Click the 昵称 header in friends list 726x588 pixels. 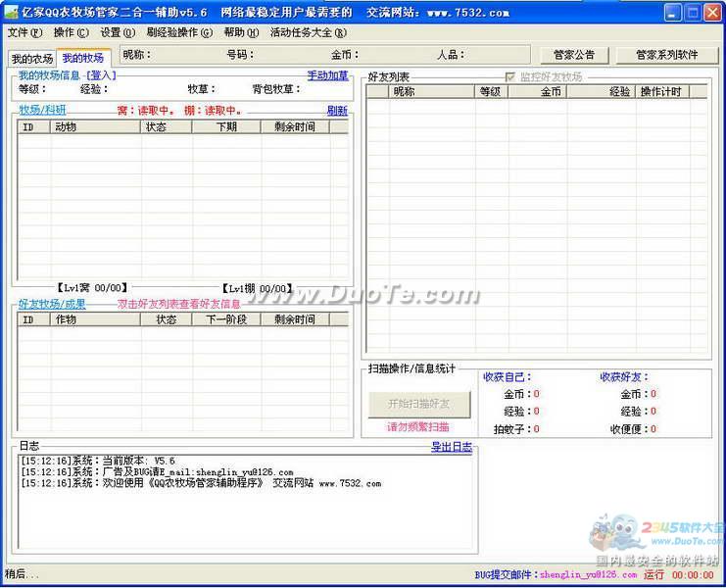tap(432, 92)
